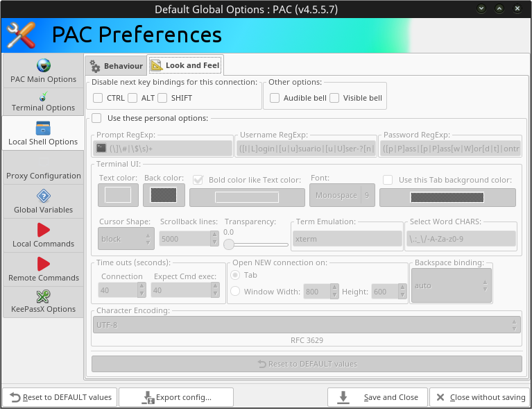Click Close without saving button
The height and width of the screenshot is (409, 532).
coord(480,397)
